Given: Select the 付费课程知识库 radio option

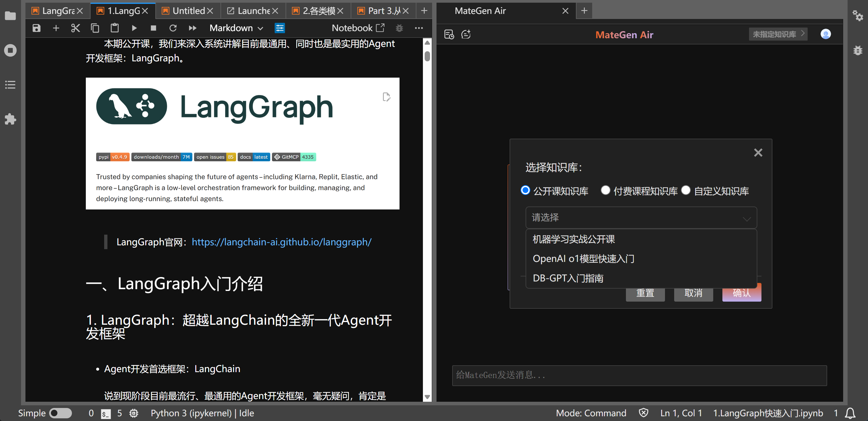Looking at the screenshot, I should pyautogui.click(x=605, y=191).
